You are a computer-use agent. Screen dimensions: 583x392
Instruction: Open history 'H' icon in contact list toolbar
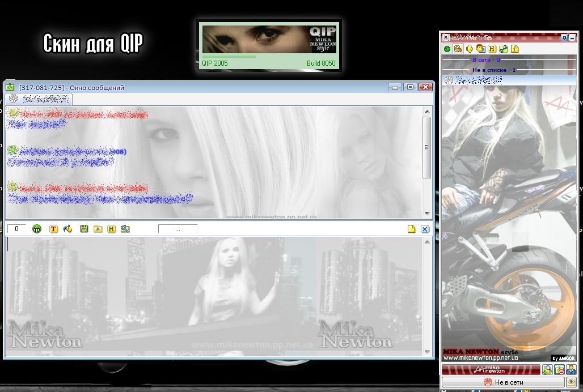(492, 49)
